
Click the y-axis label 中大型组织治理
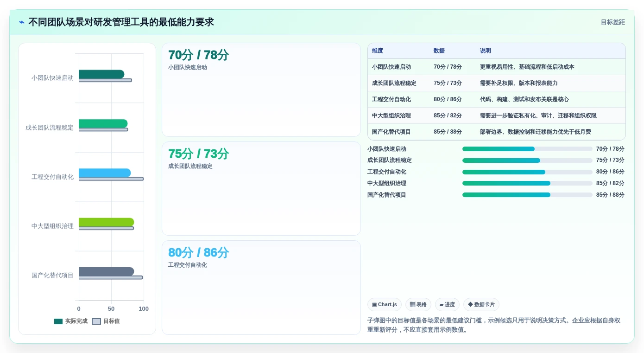(52, 226)
